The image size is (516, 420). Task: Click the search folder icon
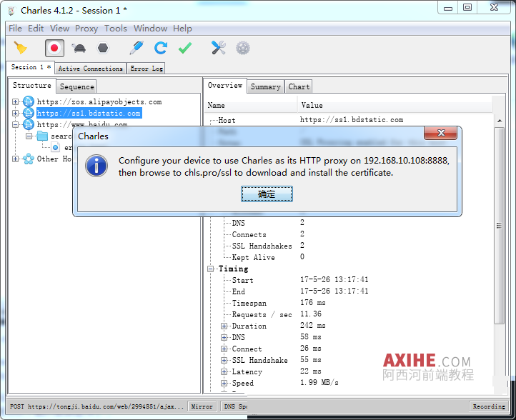tap(42, 136)
